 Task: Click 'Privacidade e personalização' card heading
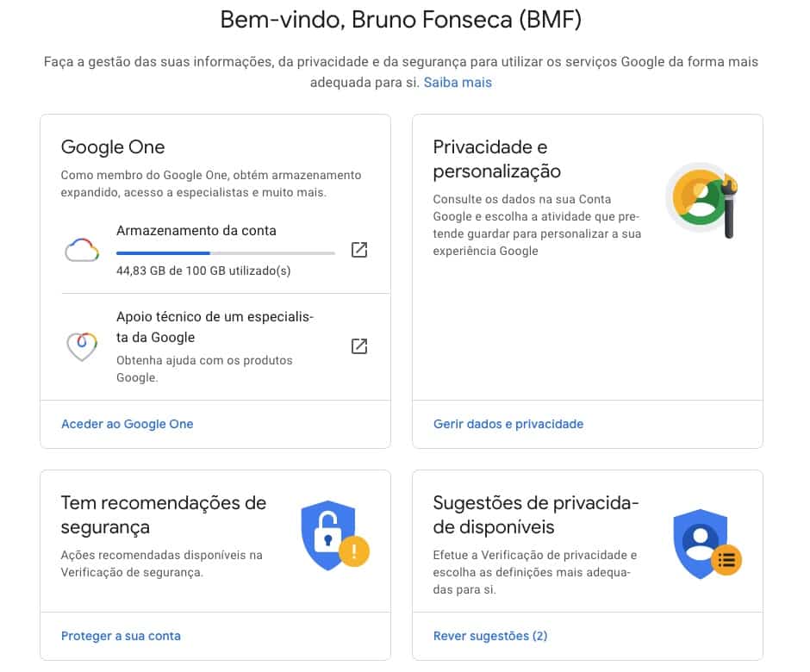pyautogui.click(x=497, y=159)
